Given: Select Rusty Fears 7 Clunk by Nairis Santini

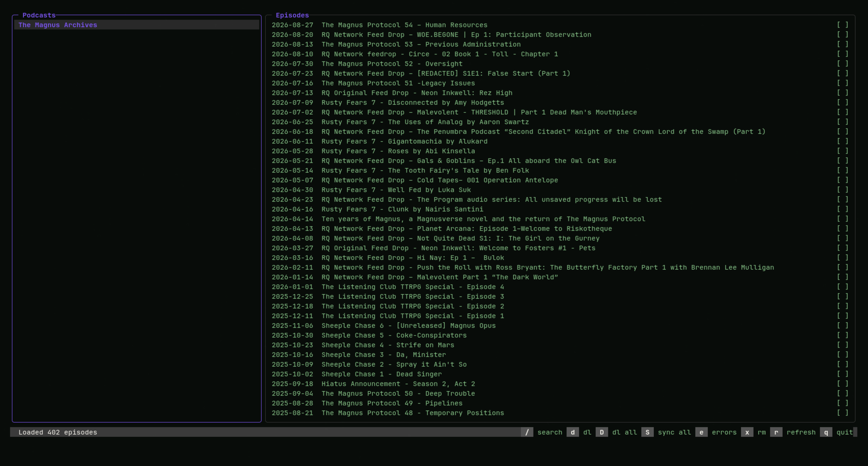Looking at the screenshot, I should (x=560, y=209).
